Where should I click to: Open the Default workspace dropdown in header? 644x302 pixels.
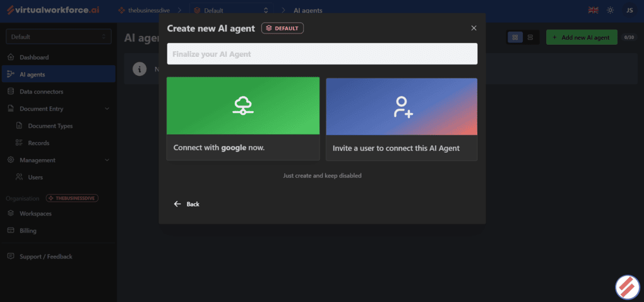click(x=232, y=10)
